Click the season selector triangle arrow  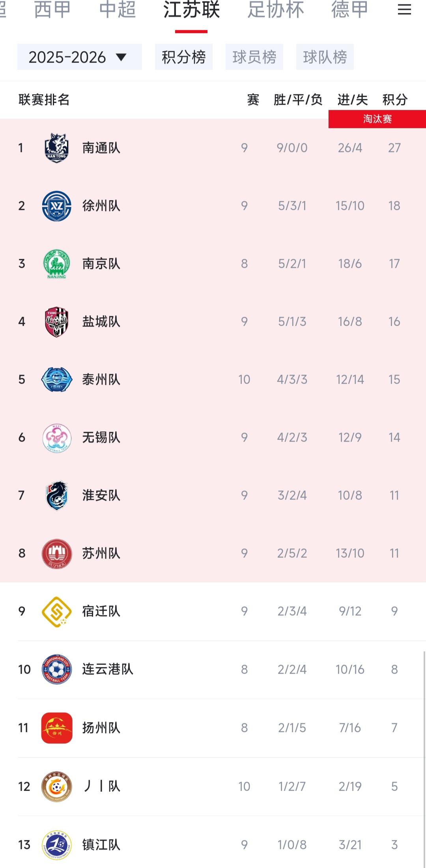coord(121,58)
